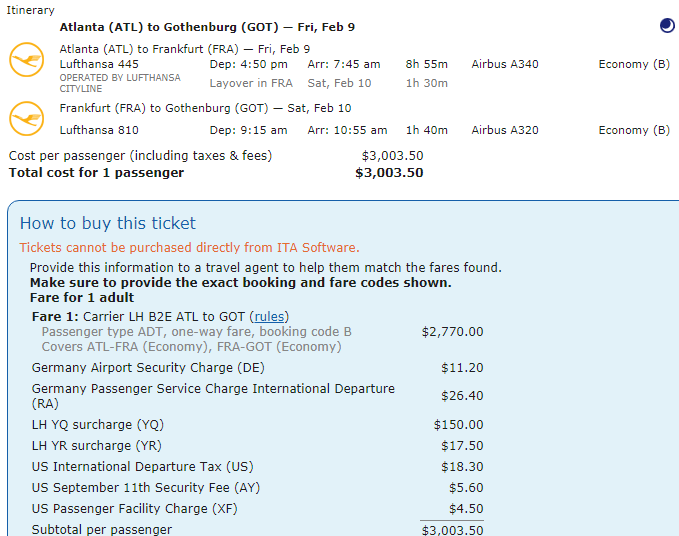Click the Airbus A340 aircraft label
This screenshot has height=536, width=679.
click(x=505, y=64)
